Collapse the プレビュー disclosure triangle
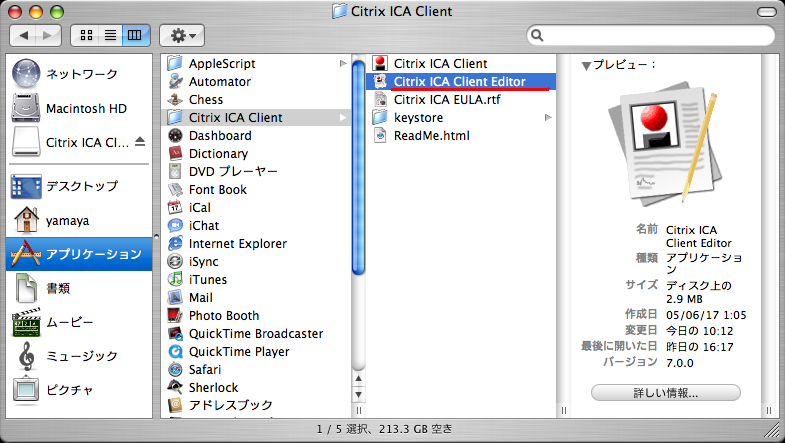 (586, 66)
